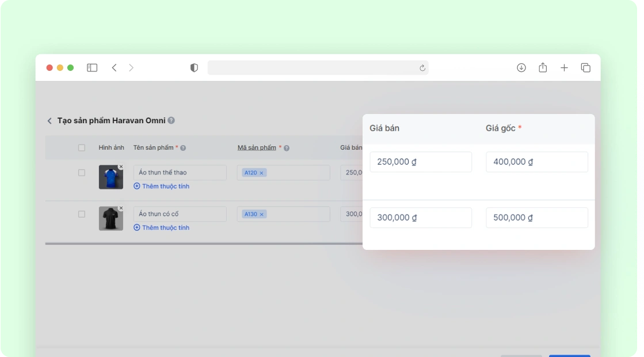Toggle the select-all checkbox in table header
The image size is (644, 357).
point(82,148)
